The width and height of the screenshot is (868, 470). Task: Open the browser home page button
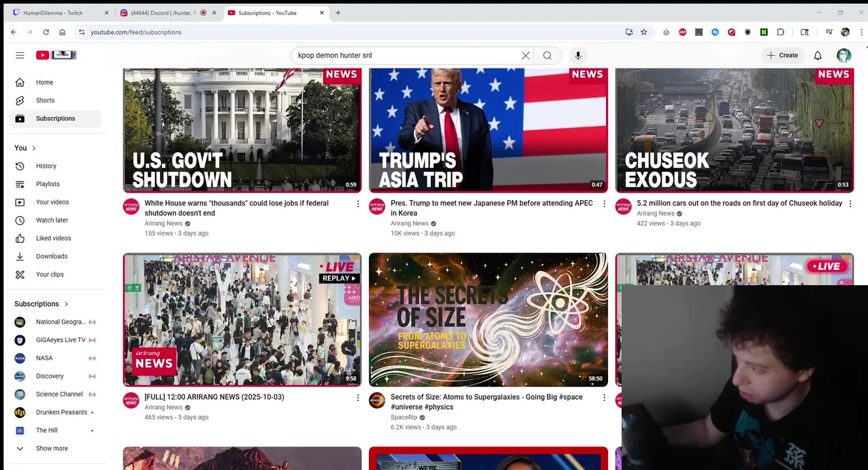pyautogui.click(x=62, y=32)
